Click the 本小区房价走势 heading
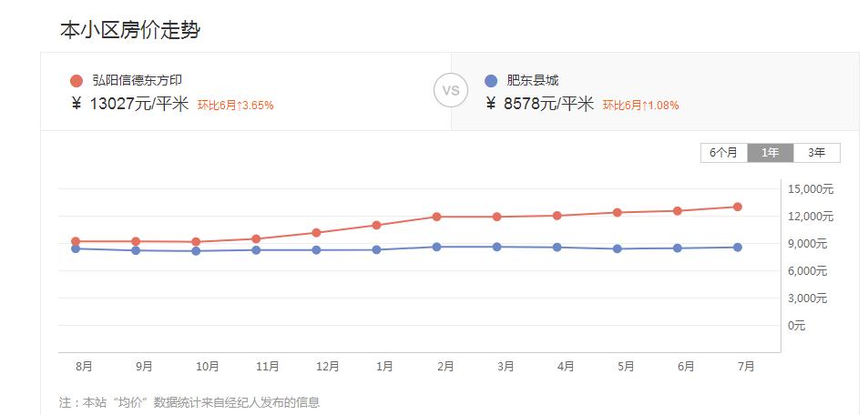Screen dimensions: 868x415 coord(129,30)
